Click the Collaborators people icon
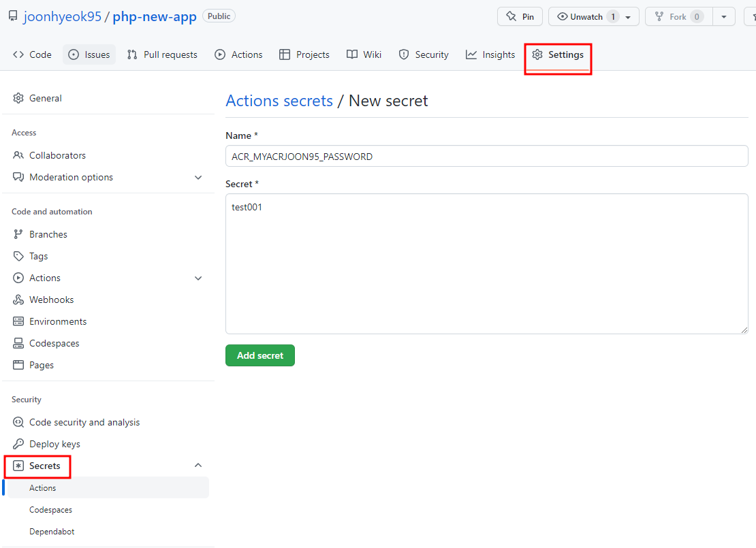 pos(18,155)
